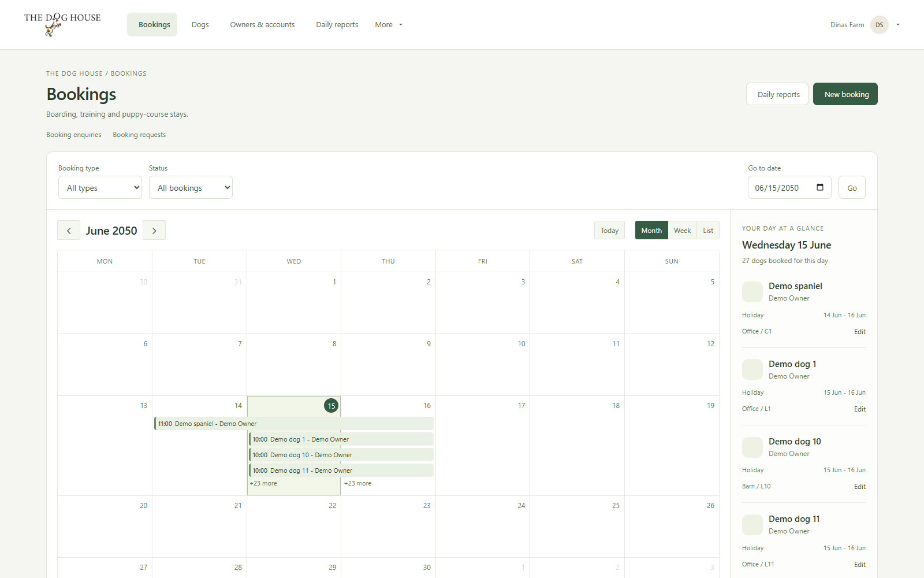Open Booking requests link
Viewport: 924px width, 578px height.
(139, 135)
